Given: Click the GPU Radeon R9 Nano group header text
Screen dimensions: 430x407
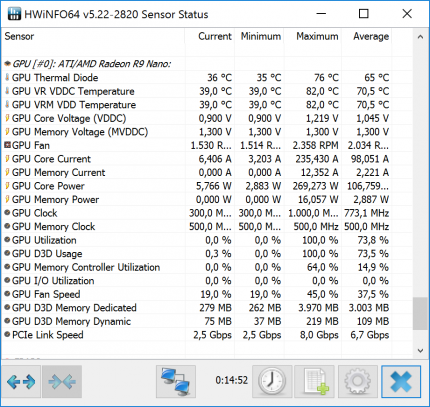Looking at the screenshot, I should click(x=92, y=64).
